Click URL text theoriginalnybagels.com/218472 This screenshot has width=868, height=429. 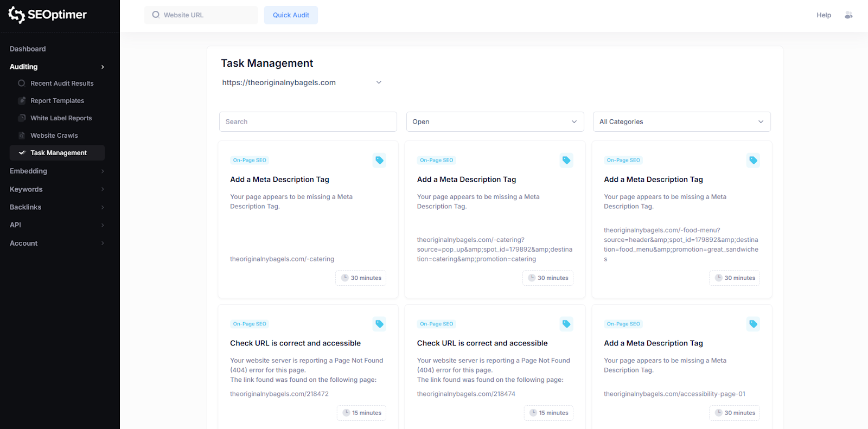pos(279,394)
